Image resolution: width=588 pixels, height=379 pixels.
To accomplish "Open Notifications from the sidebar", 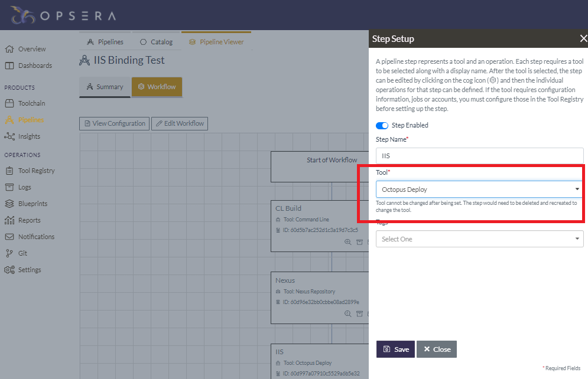I will 35,237.
